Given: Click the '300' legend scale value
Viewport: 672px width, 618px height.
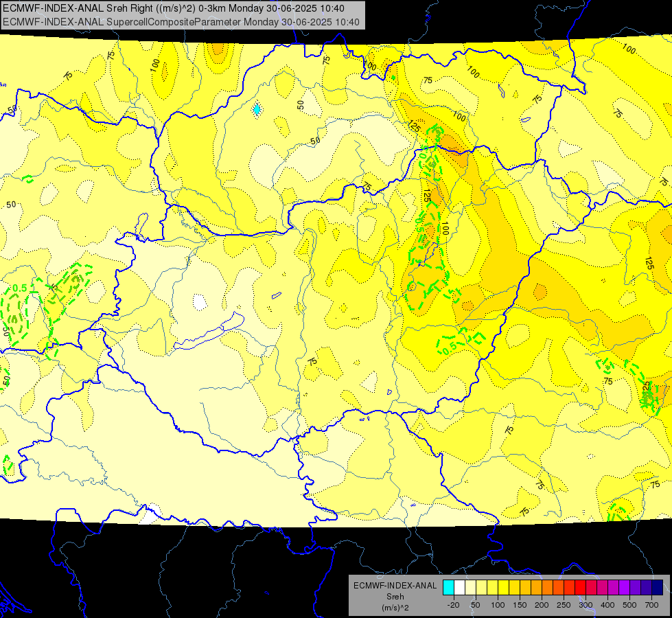Looking at the screenshot, I should (586, 605).
